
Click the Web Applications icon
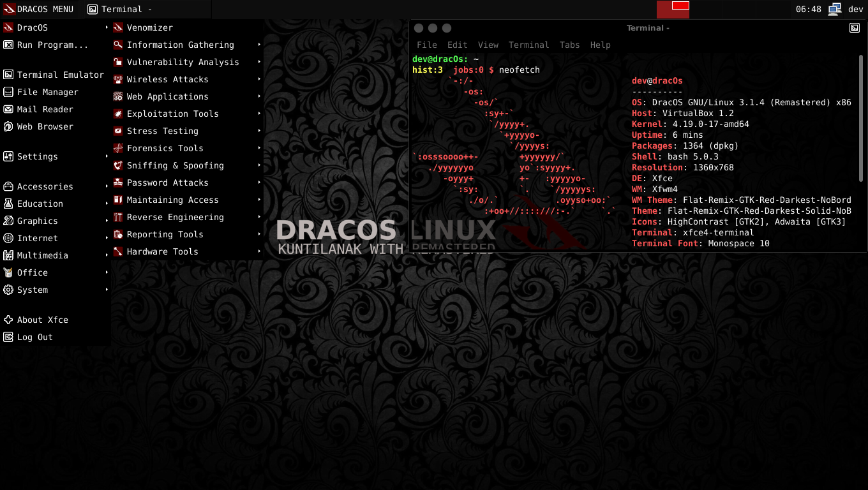[118, 96]
